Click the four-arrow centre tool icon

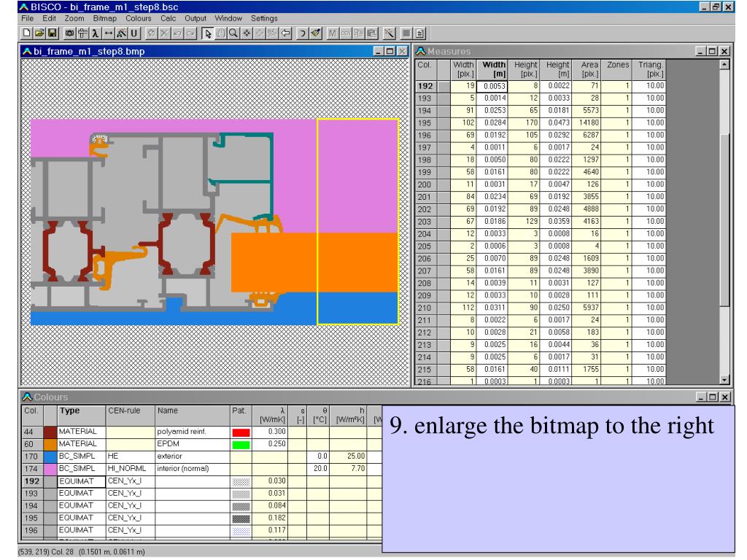[247, 34]
